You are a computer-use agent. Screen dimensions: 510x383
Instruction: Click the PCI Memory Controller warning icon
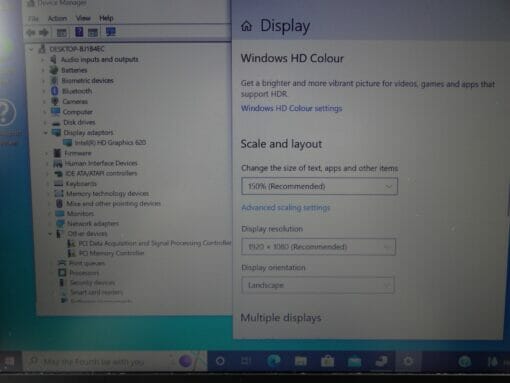click(72, 253)
